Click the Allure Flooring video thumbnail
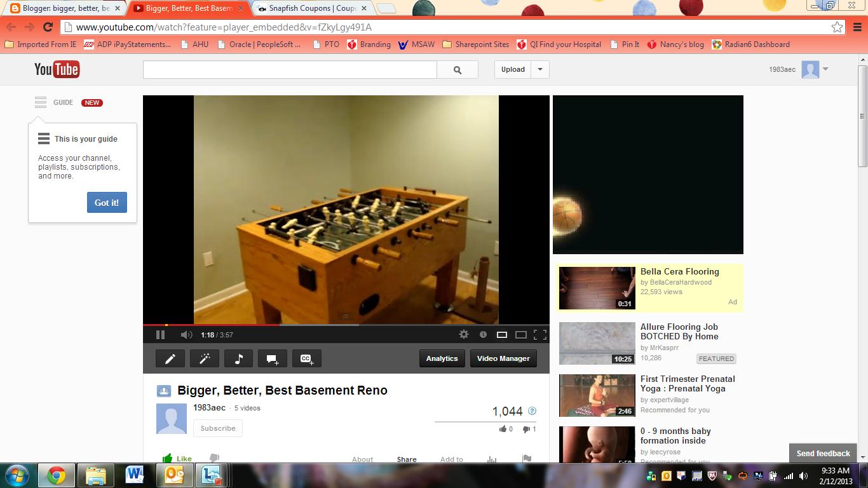 [x=597, y=343]
